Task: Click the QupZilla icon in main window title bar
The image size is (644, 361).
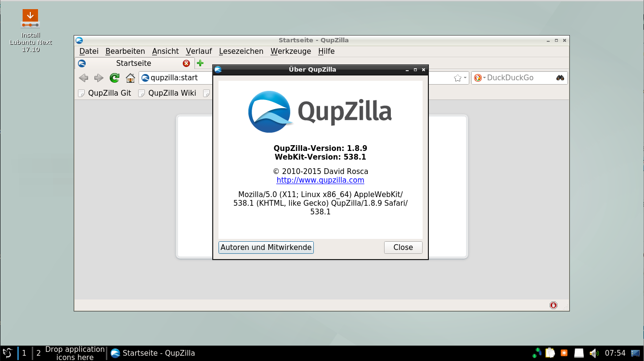Action: coord(79,40)
